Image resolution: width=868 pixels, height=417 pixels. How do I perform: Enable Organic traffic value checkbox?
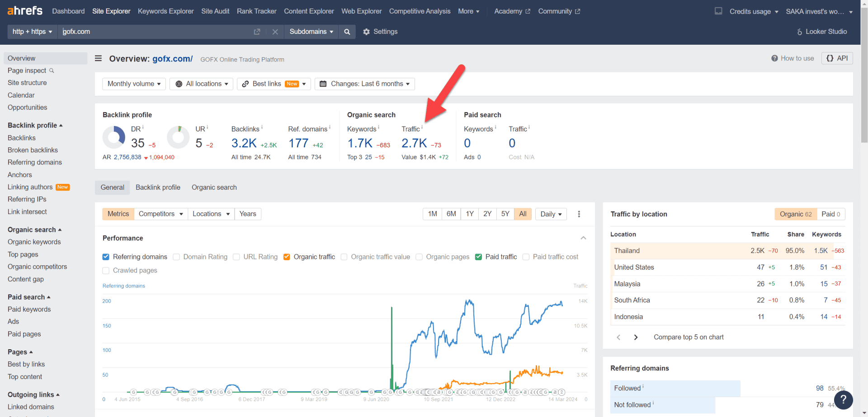coord(344,257)
